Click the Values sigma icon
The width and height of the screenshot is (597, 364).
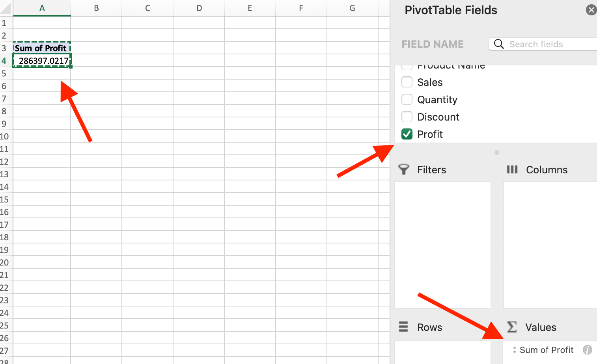pyautogui.click(x=512, y=327)
